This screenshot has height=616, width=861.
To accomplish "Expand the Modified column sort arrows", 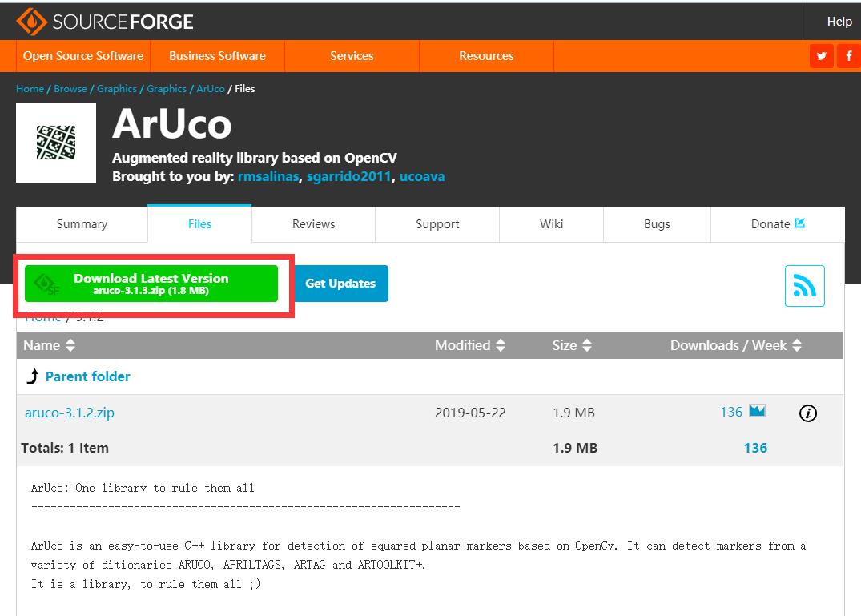I will tap(501, 345).
